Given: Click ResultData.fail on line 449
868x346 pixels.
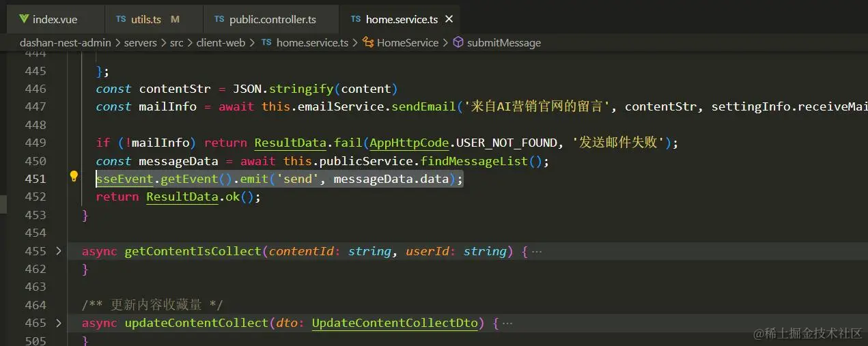Looking at the screenshot, I should pyautogui.click(x=309, y=143).
